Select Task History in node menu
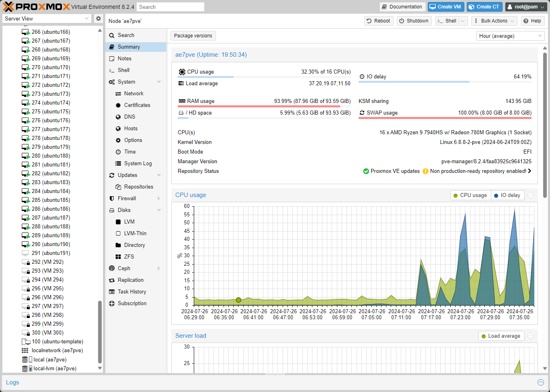 (131, 291)
